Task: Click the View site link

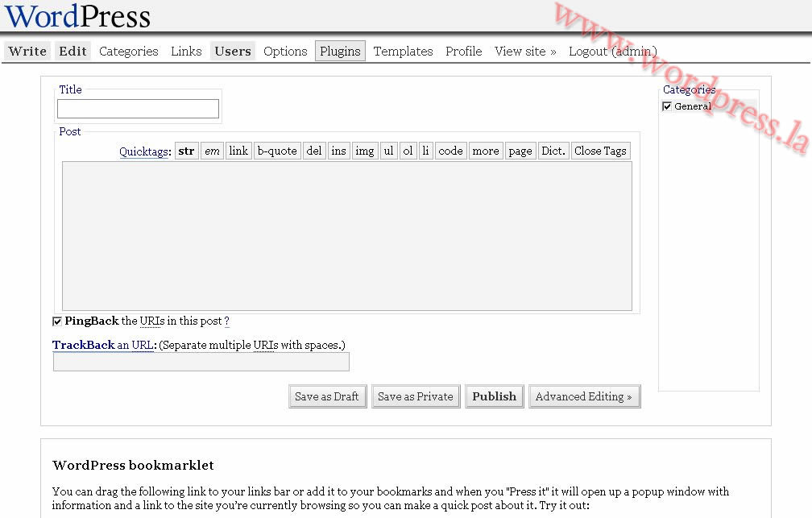Action: coord(525,52)
